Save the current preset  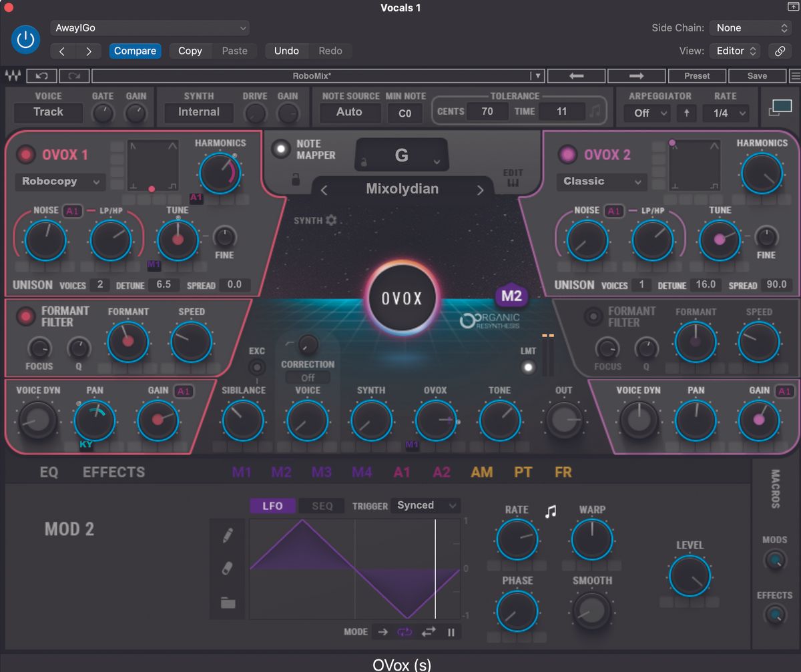click(756, 75)
